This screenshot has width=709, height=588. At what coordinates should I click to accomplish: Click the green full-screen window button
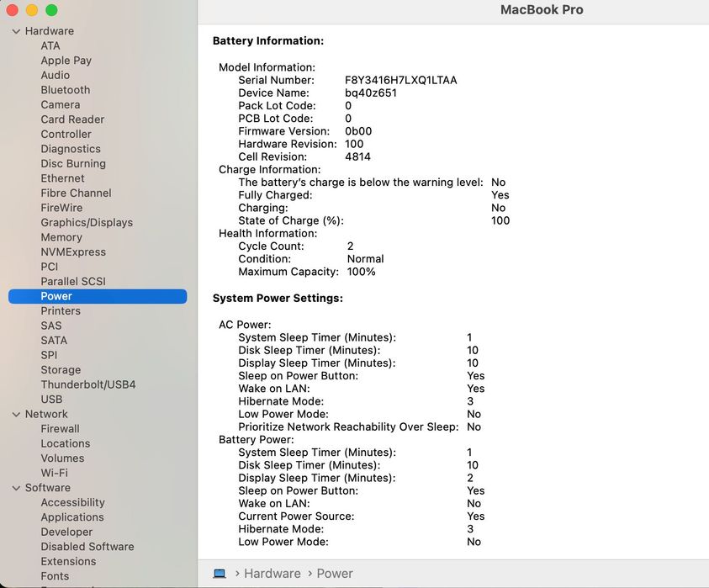pyautogui.click(x=51, y=10)
